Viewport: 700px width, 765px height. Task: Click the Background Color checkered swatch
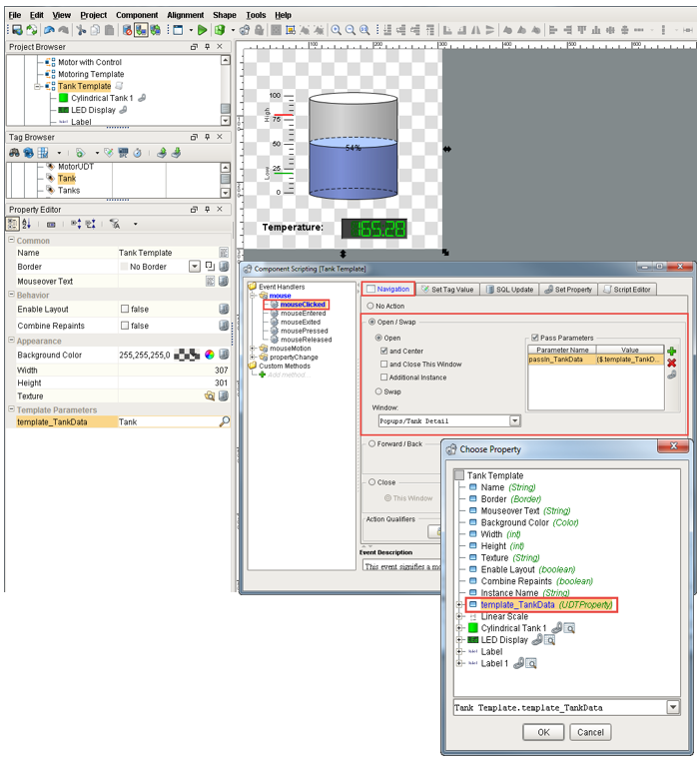click(187, 355)
